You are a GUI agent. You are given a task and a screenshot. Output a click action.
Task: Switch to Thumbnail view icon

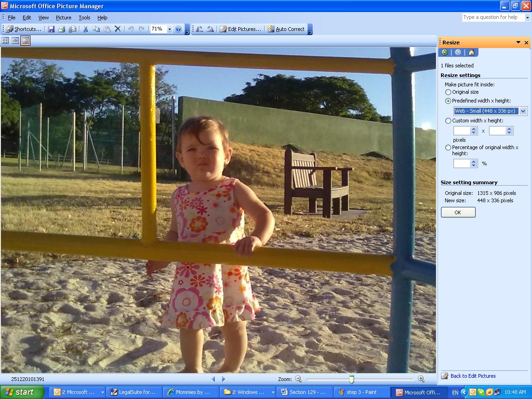point(6,41)
